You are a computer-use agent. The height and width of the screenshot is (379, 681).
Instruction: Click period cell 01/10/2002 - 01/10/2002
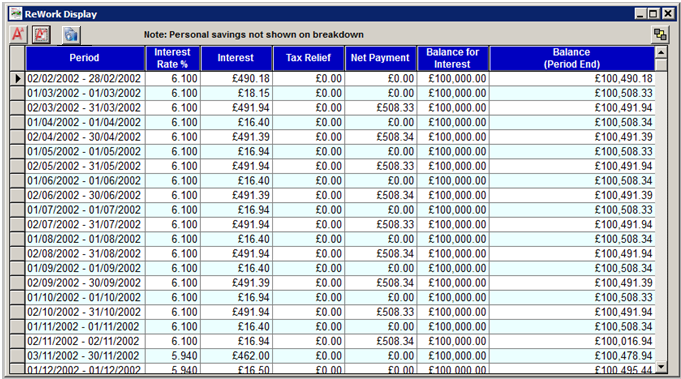click(85, 297)
